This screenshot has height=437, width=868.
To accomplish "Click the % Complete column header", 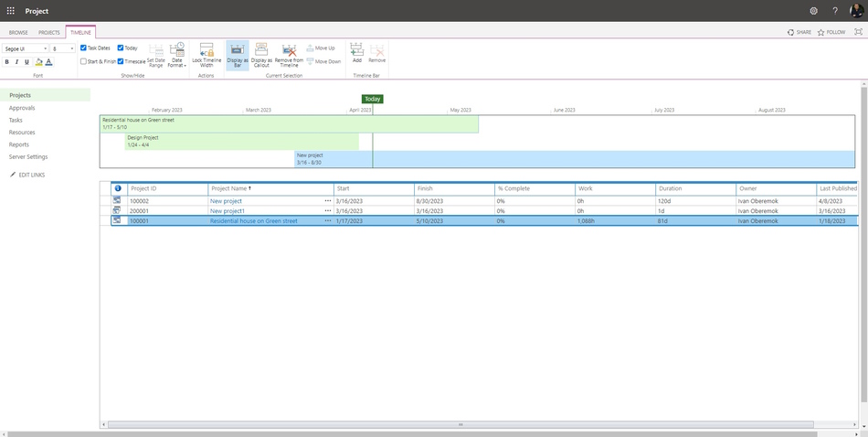I will click(535, 188).
